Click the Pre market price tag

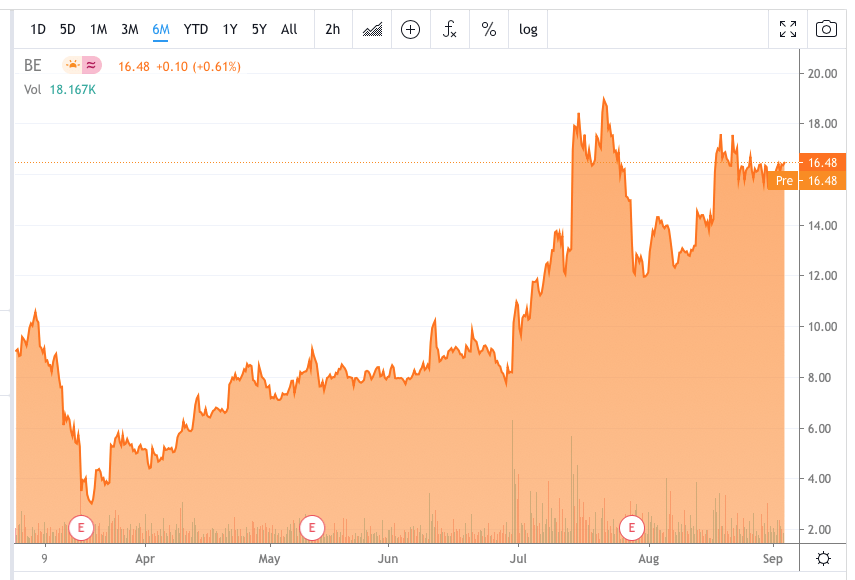tap(785, 180)
